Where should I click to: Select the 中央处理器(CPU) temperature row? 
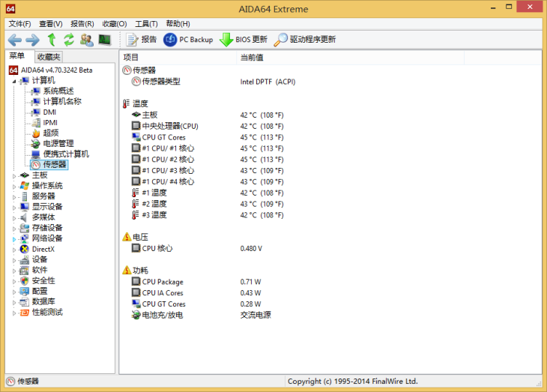point(330,126)
